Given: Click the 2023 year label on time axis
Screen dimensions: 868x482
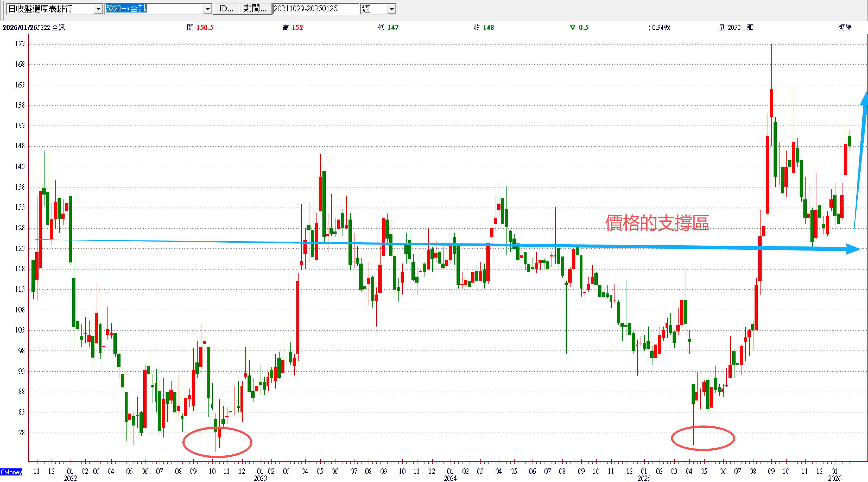Looking at the screenshot, I should [260, 478].
